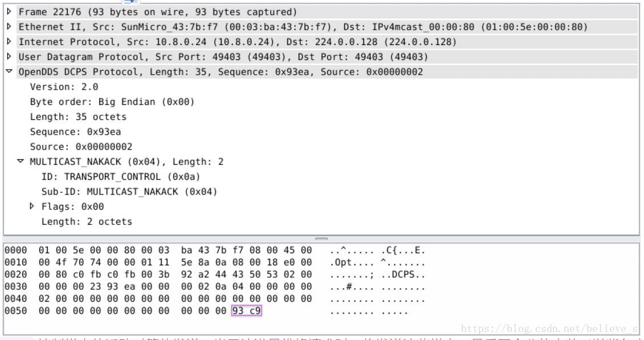Select the Sequence: 0x93ea field
This screenshot has height=340, width=644.
pos(75,132)
